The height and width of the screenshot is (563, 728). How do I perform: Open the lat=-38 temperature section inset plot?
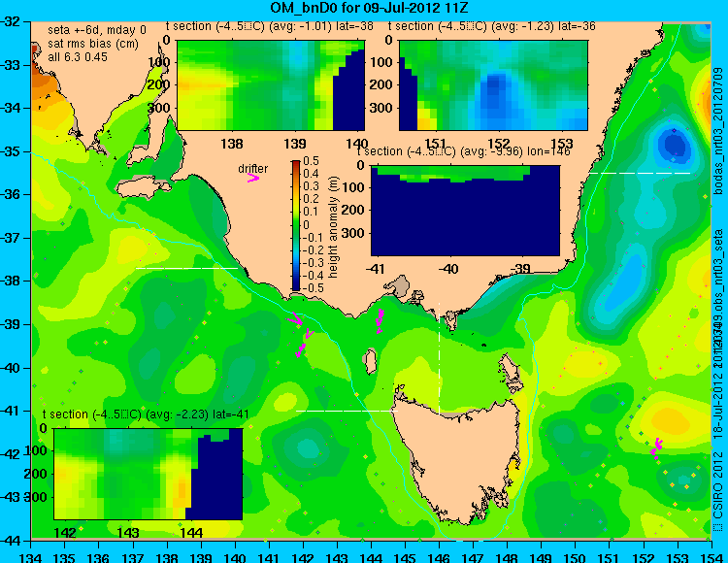tap(271, 85)
